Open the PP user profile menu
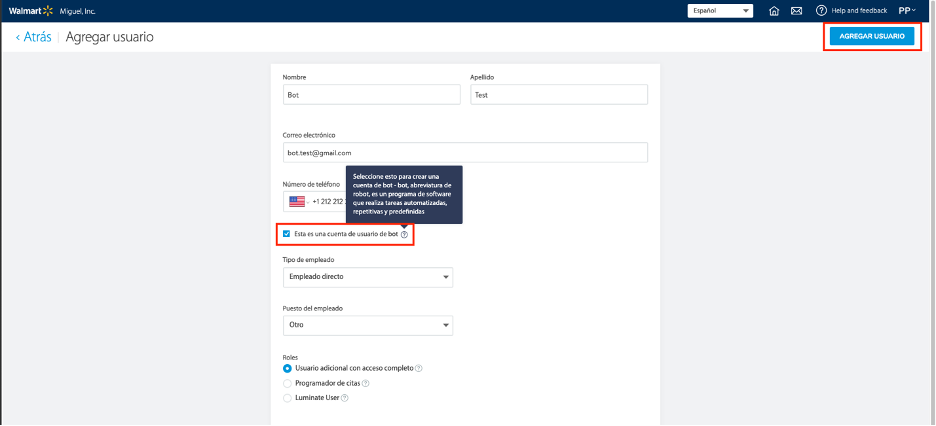Viewport: 936px width, 426px height. point(906,11)
